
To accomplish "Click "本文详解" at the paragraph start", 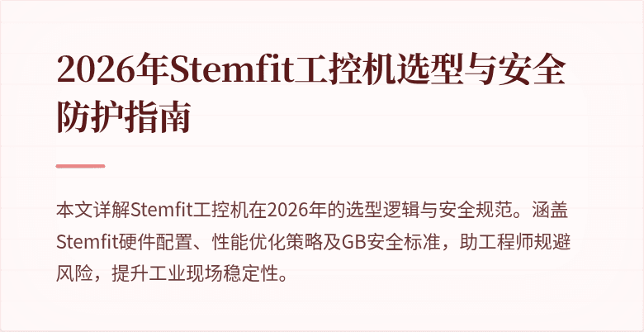I will pos(92,211).
